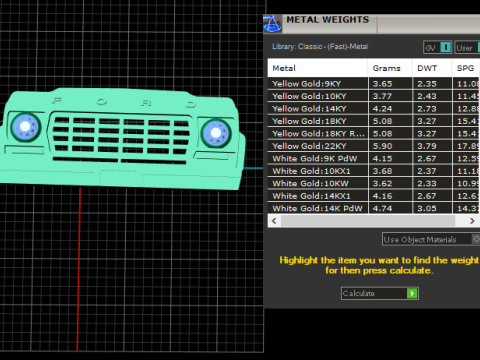Select the White Gold:10KX1 row
This screenshot has width=480, height=360.
(374, 171)
